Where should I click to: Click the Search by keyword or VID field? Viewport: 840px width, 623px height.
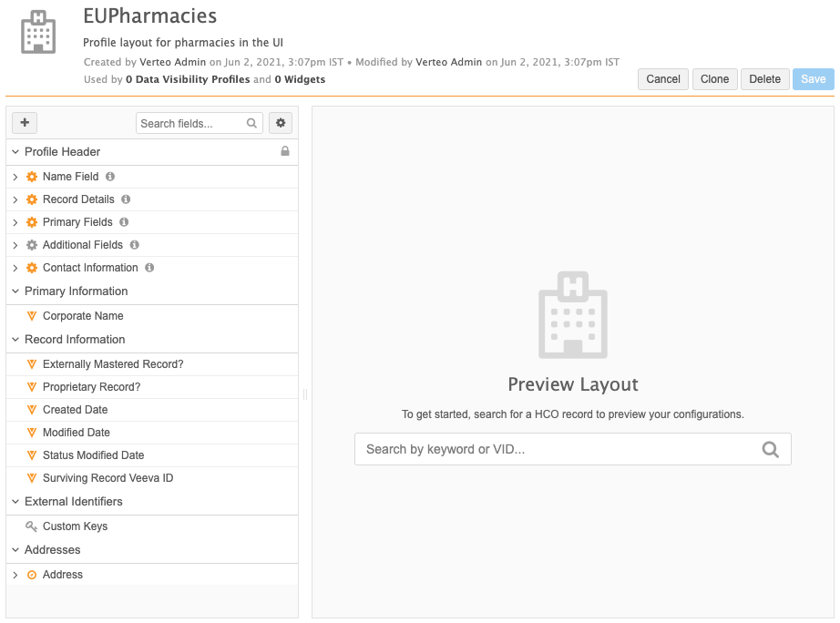pyautogui.click(x=556, y=449)
